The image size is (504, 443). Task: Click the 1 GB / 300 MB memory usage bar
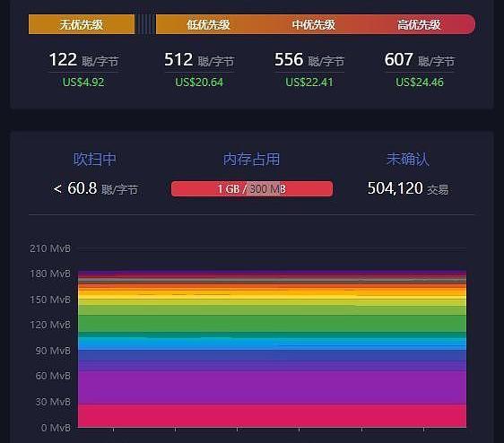pyautogui.click(x=252, y=188)
